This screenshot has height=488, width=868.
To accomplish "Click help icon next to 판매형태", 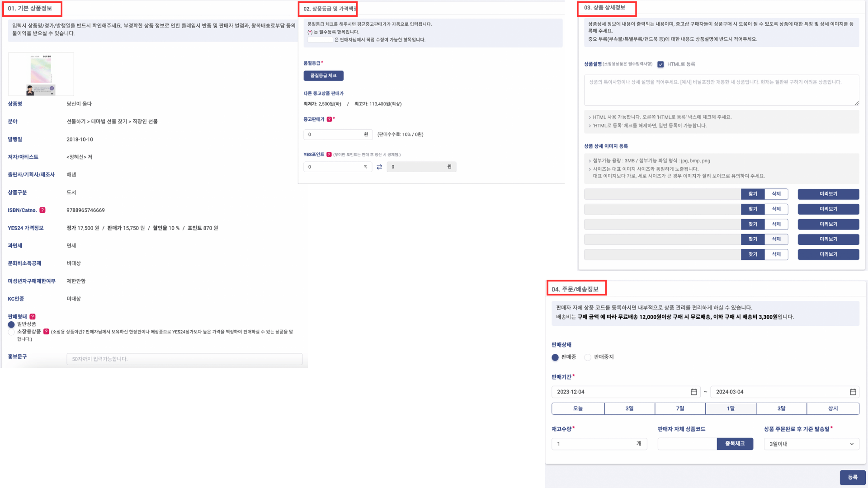I will click(33, 317).
